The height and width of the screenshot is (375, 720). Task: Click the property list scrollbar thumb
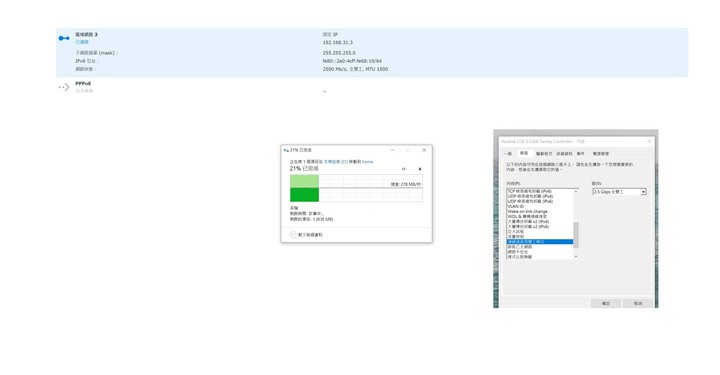tap(576, 235)
